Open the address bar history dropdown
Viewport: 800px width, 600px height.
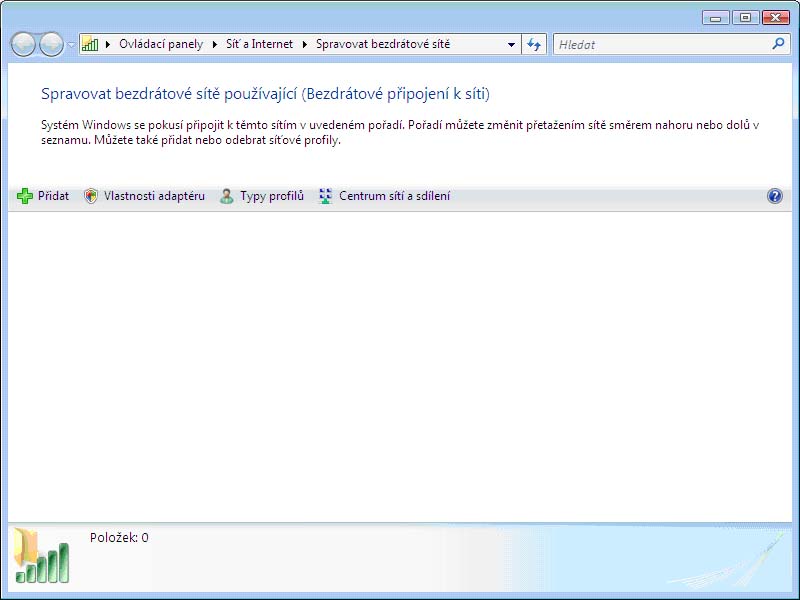tap(511, 44)
